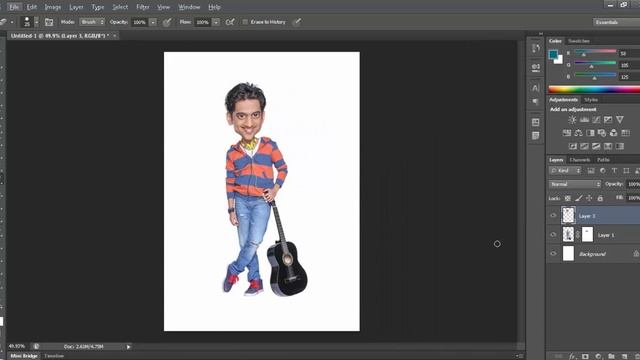Viewport: 640px width, 360px height.
Task: Toggle lock position
Action: (589, 198)
